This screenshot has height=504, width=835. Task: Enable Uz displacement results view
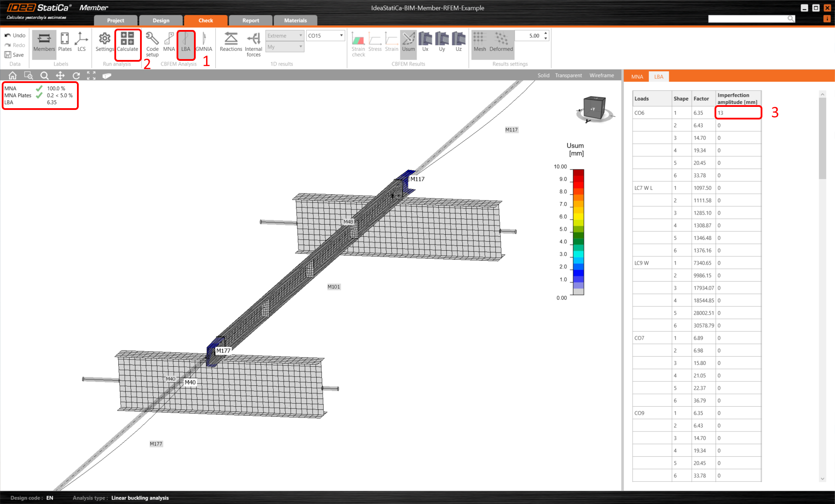coord(458,43)
